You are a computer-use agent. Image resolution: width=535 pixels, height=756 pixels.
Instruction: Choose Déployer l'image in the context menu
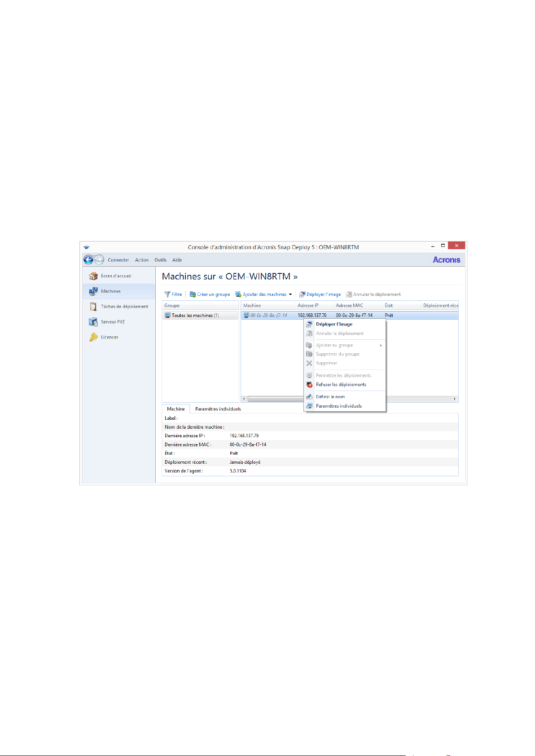[x=345, y=324]
